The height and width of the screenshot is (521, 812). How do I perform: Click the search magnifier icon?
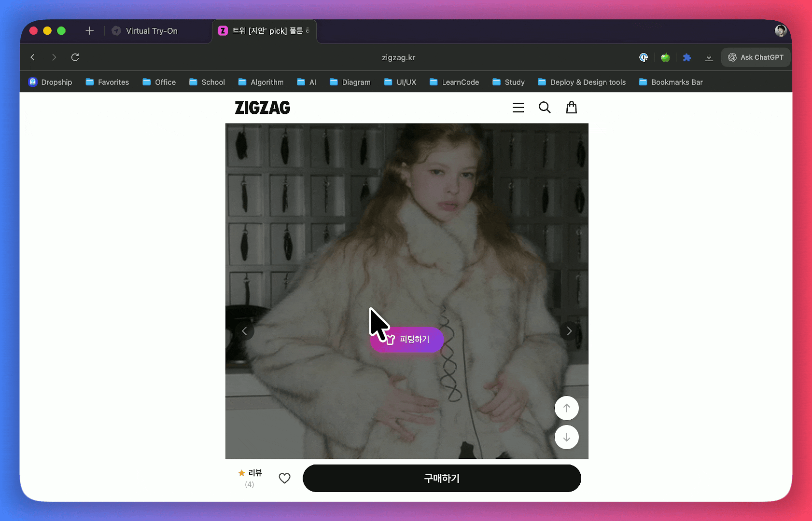coord(545,108)
